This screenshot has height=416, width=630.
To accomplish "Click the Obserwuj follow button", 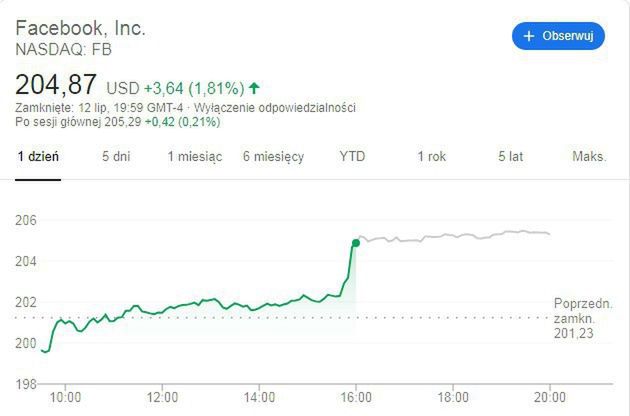I will click(x=558, y=35).
